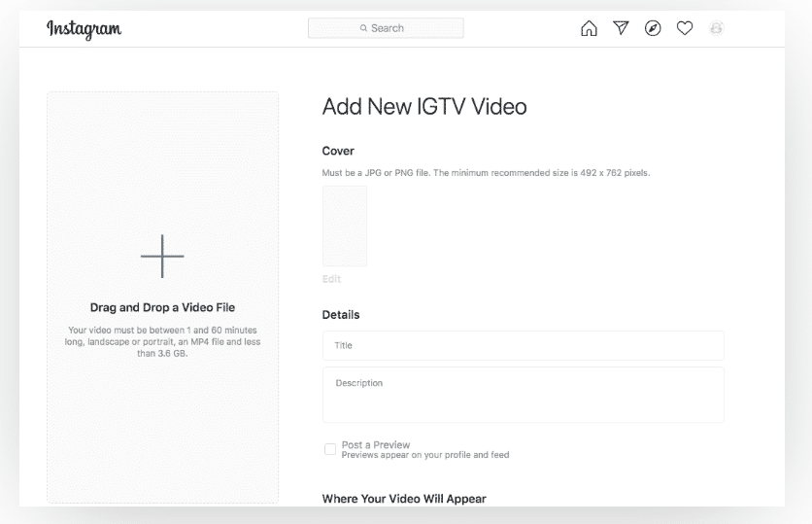This screenshot has height=524, width=812.
Task: Click 'Where Your Video Will Appear' heading
Action: pos(404,499)
